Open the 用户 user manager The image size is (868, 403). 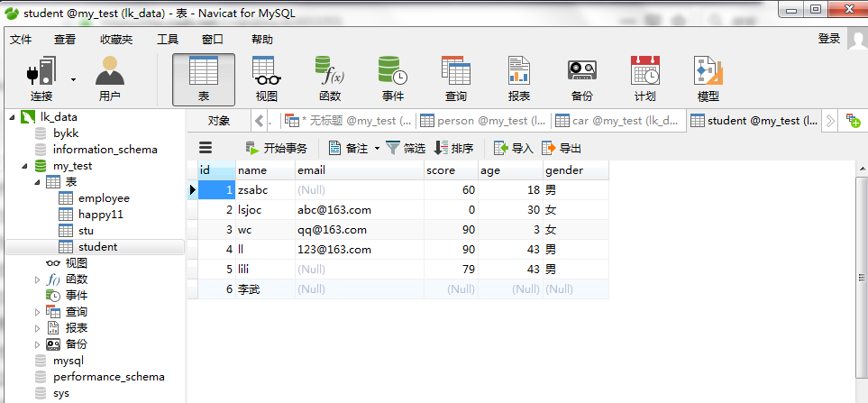click(x=110, y=79)
